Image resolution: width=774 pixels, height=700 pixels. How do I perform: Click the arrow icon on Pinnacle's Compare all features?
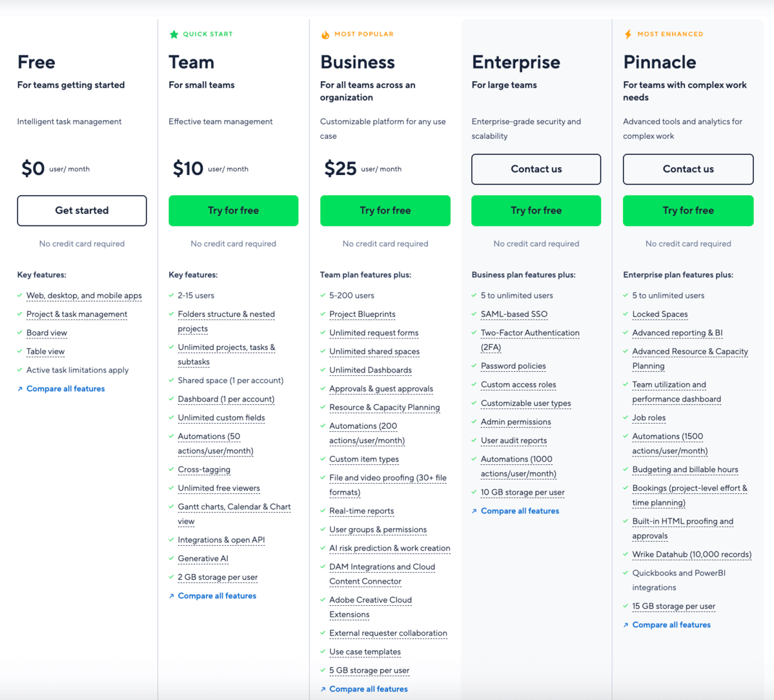(625, 624)
